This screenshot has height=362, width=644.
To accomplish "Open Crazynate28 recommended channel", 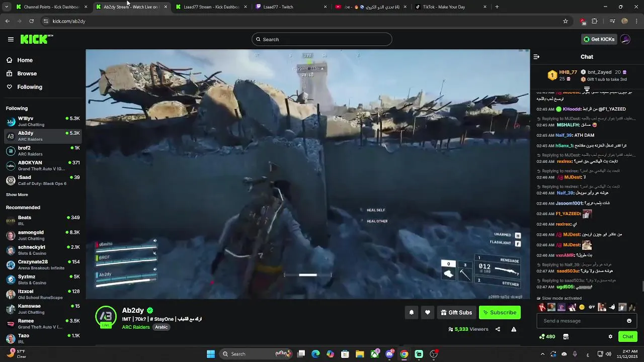I will pyautogui.click(x=43, y=264).
